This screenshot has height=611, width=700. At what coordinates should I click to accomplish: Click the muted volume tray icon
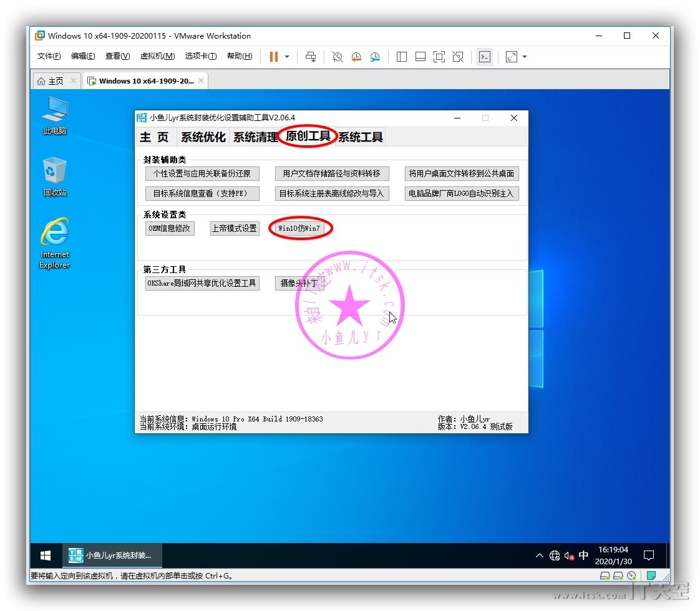pyautogui.click(x=569, y=556)
